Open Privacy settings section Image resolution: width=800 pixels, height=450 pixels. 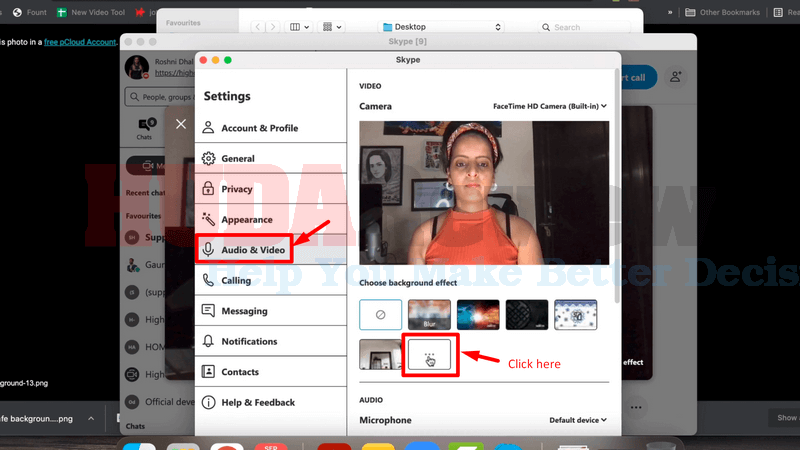pos(270,189)
